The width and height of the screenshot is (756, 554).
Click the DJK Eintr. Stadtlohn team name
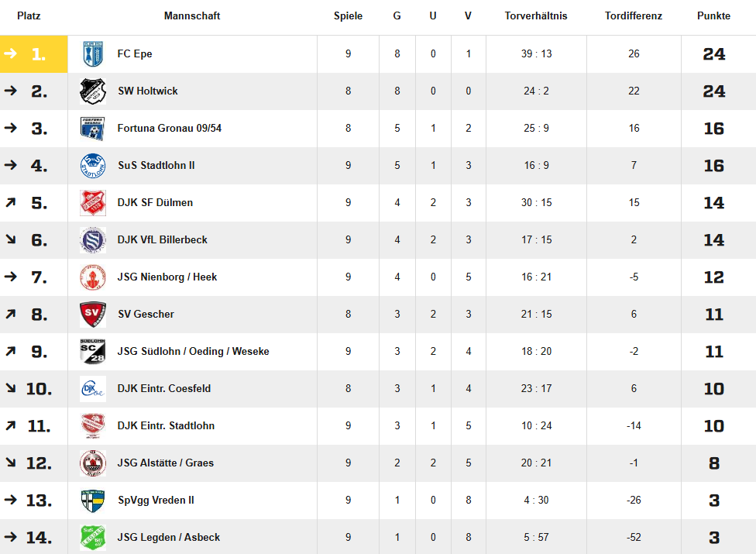(x=166, y=425)
